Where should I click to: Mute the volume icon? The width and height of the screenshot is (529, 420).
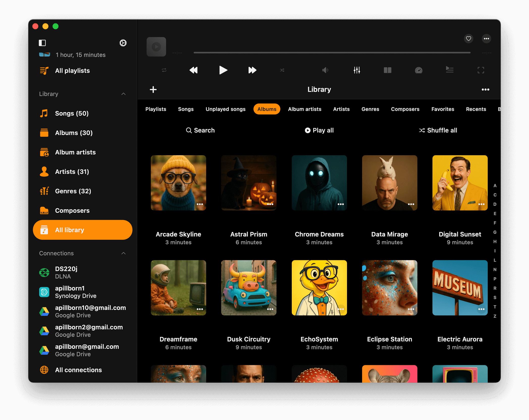click(x=325, y=70)
